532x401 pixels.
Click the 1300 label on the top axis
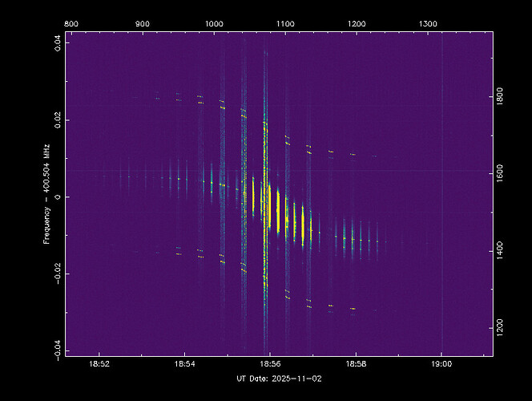tap(429, 24)
